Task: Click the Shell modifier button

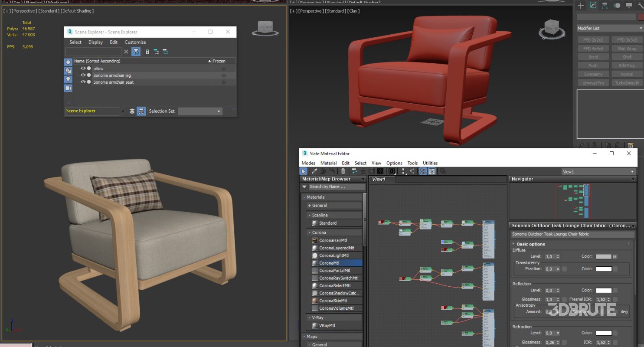Action: click(x=627, y=56)
